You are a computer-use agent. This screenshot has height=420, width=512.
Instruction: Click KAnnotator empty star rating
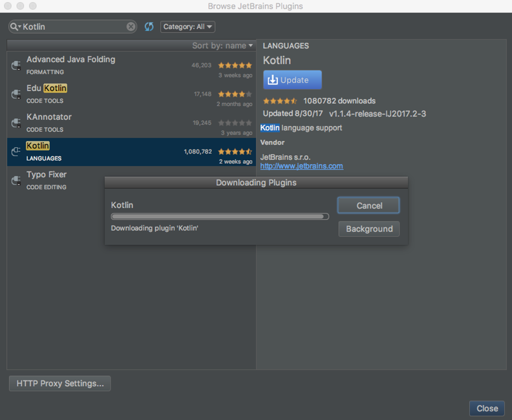tap(235, 123)
